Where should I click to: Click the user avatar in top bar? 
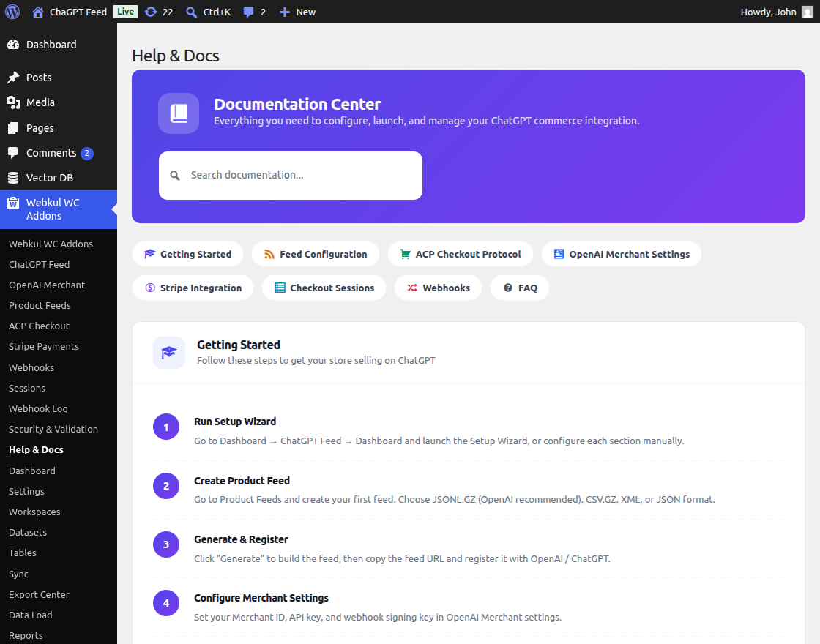808,12
